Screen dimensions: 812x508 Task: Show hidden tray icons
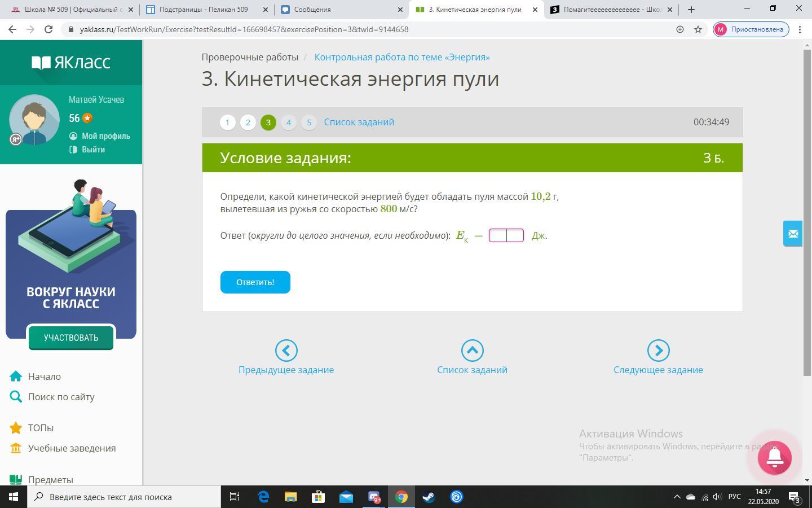[x=677, y=497]
